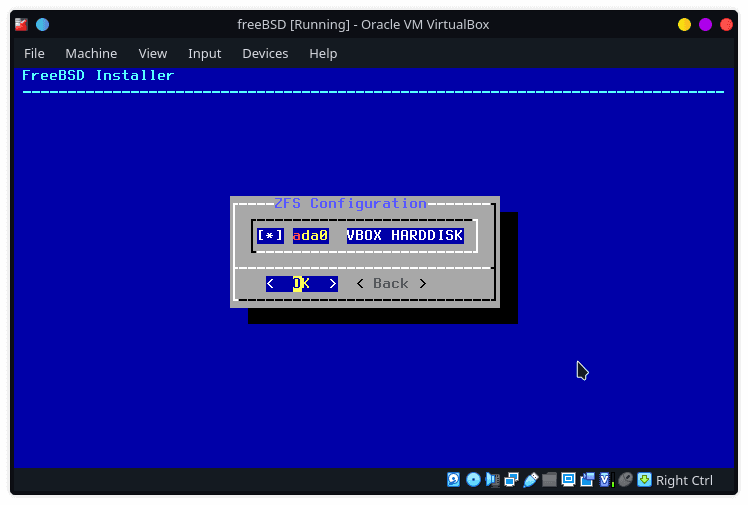Open the Input menu
Viewport: 748px width, 505px height.
(205, 53)
